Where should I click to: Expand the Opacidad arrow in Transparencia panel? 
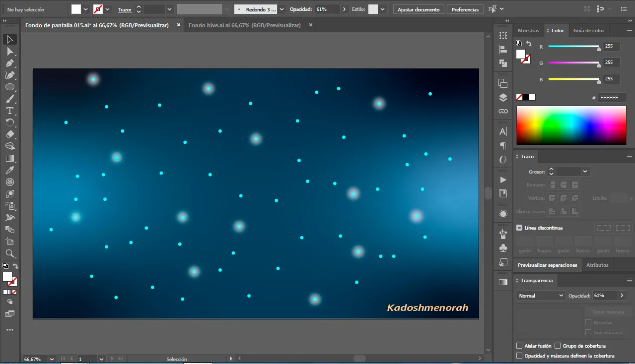[x=622, y=296]
